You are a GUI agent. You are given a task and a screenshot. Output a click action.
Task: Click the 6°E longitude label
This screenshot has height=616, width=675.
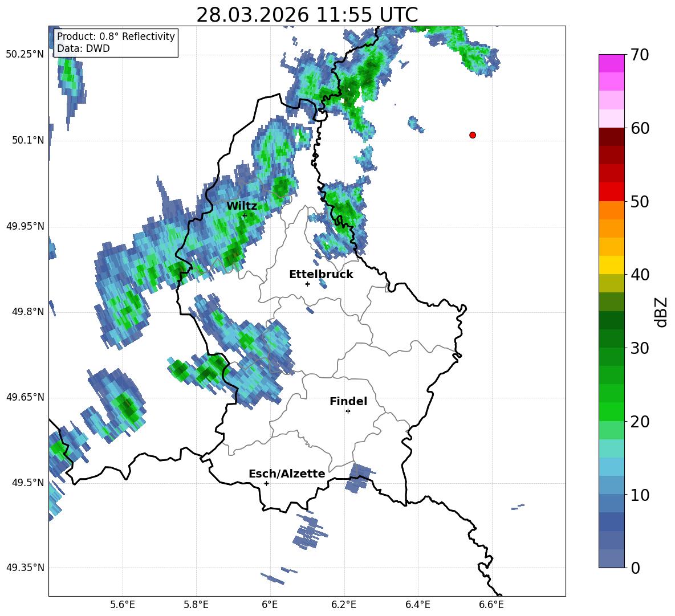click(x=270, y=605)
